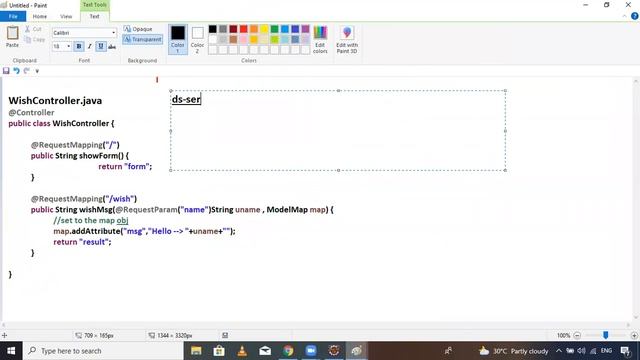Image resolution: width=640 pixels, height=360 pixels.
Task: Open Edit with Paint 3D
Action: tap(347, 39)
